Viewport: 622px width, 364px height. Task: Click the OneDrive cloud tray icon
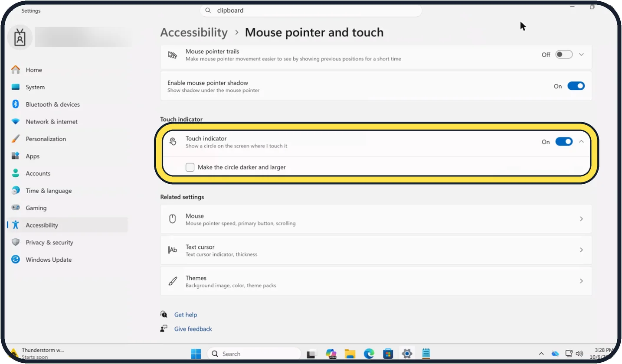(x=555, y=354)
